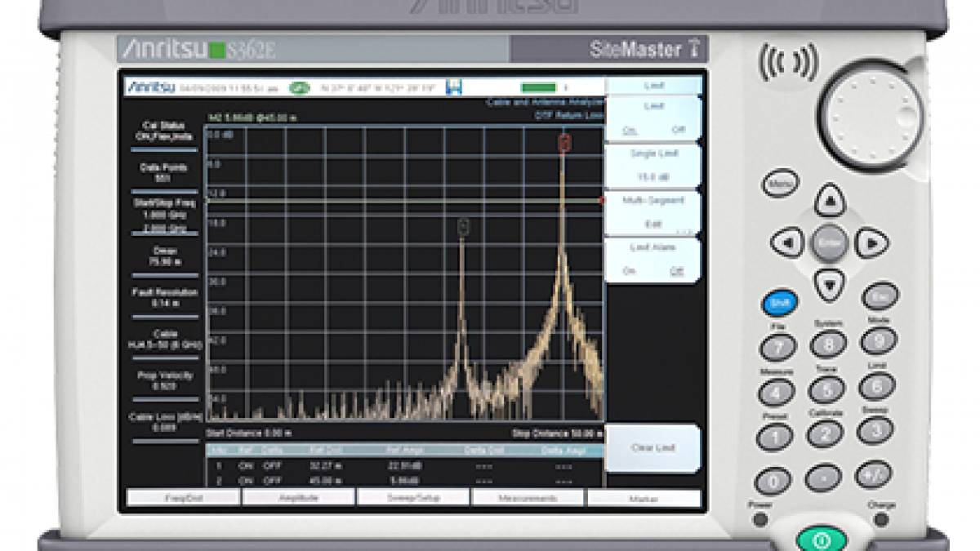Click the date and time readout

pos(229,87)
